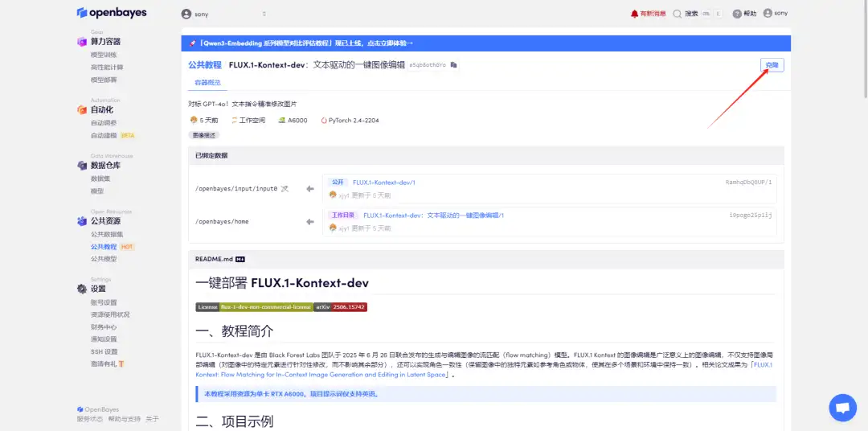Click the gift icon next to 邀请有礼

pos(121,364)
